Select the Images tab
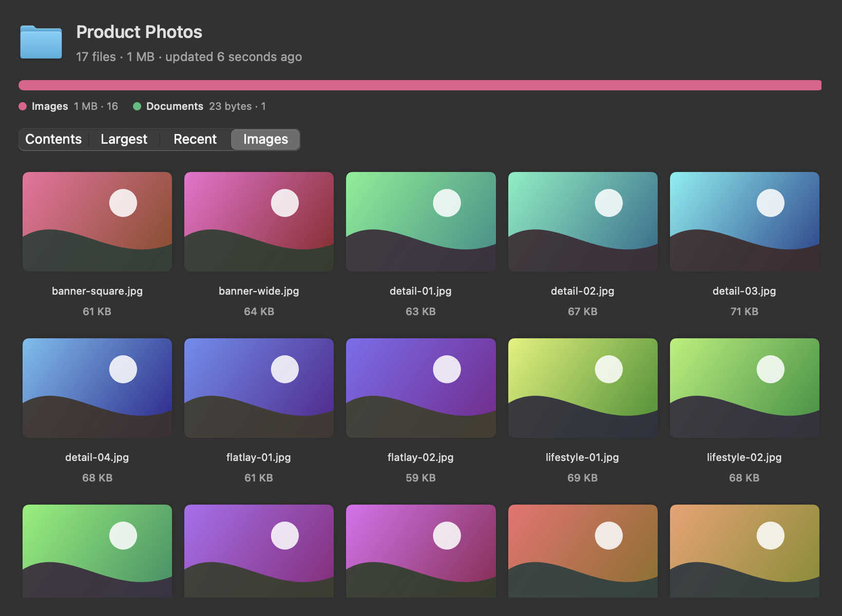This screenshot has width=842, height=616. click(265, 139)
